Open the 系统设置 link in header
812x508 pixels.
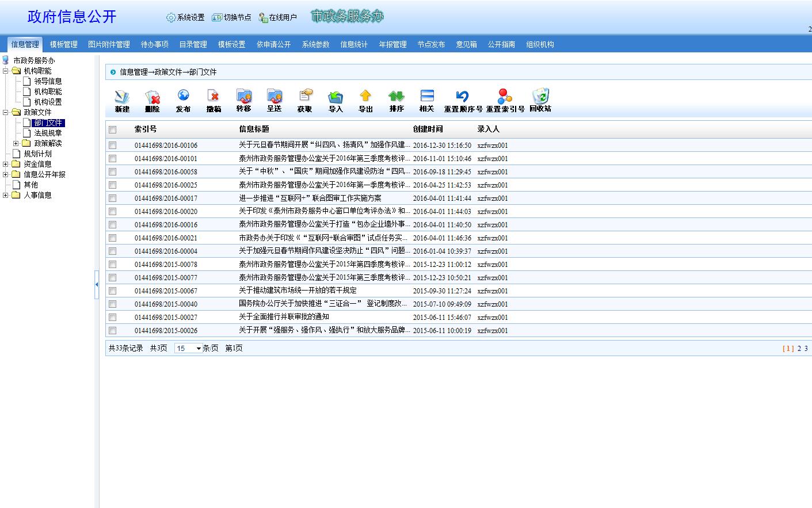[x=185, y=17]
